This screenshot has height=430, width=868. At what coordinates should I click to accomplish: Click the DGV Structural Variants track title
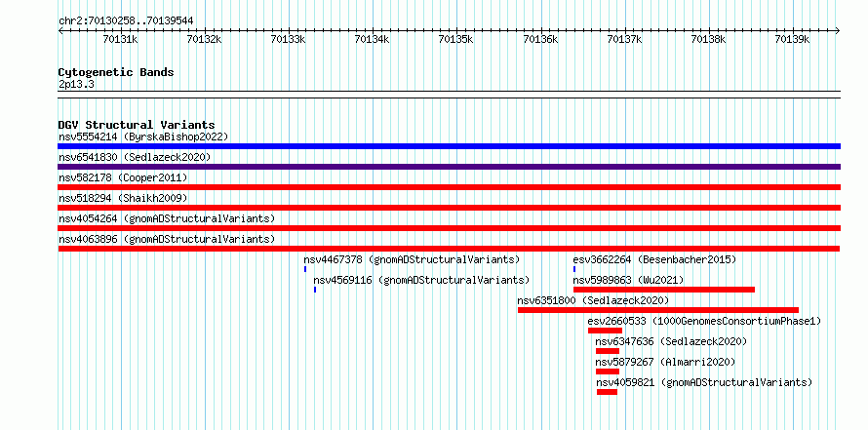click(137, 125)
